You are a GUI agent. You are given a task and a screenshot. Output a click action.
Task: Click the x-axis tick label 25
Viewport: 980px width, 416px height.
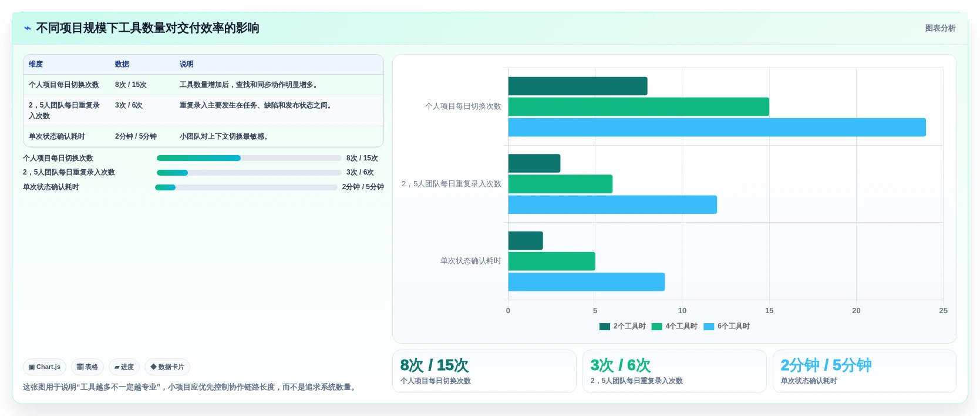click(943, 311)
